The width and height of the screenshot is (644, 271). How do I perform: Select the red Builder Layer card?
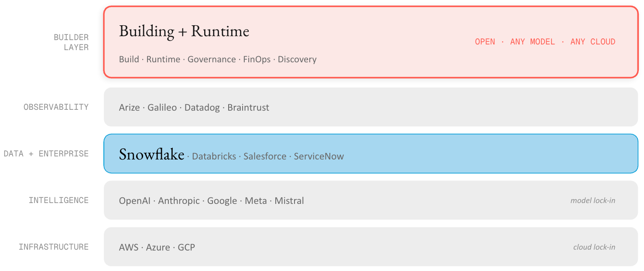371,42
